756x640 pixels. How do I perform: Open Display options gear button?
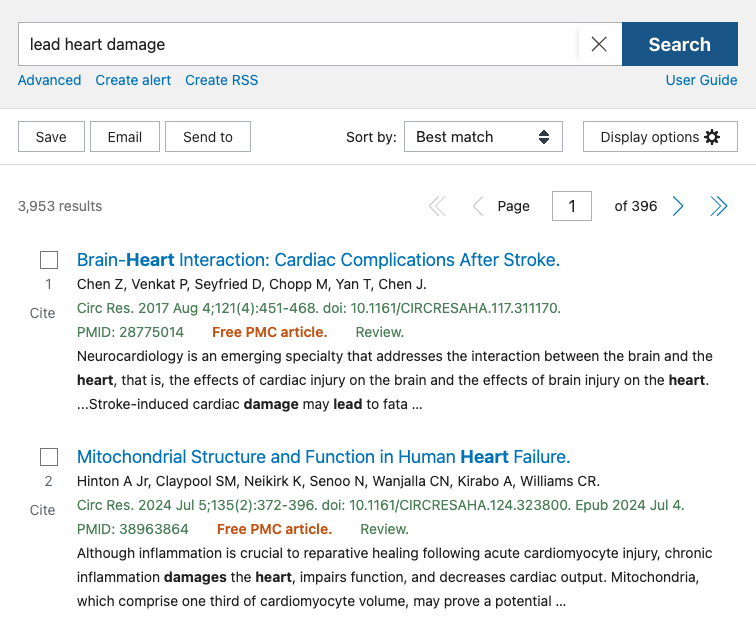(x=660, y=137)
